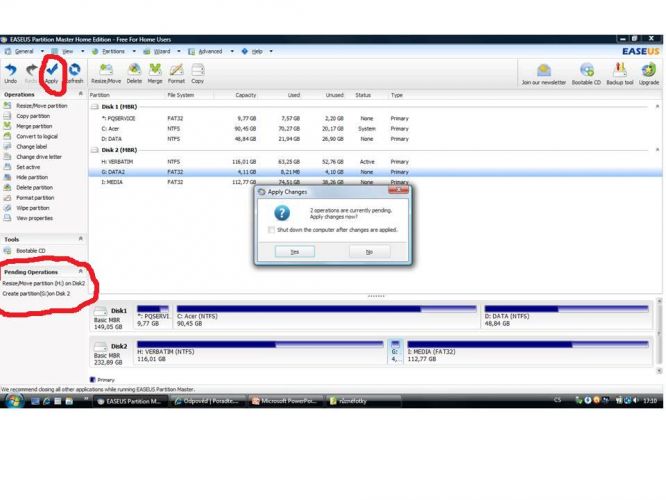The height and width of the screenshot is (500, 666).
Task: Tick Shut down the computer checkbox
Action: pos(271,230)
